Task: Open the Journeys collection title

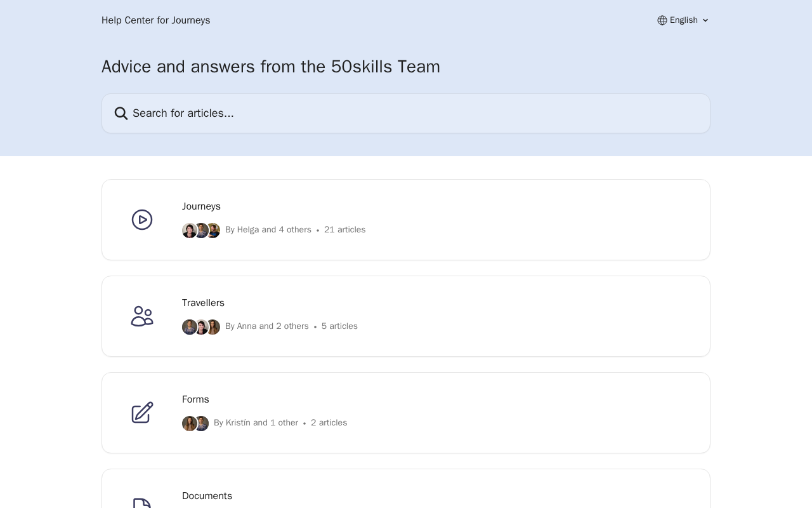Action: 201,206
